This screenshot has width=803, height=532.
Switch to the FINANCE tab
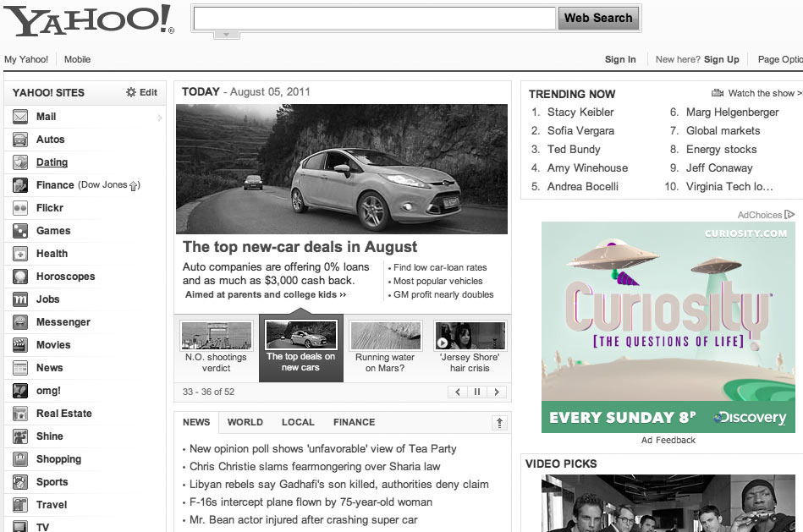pyautogui.click(x=354, y=422)
